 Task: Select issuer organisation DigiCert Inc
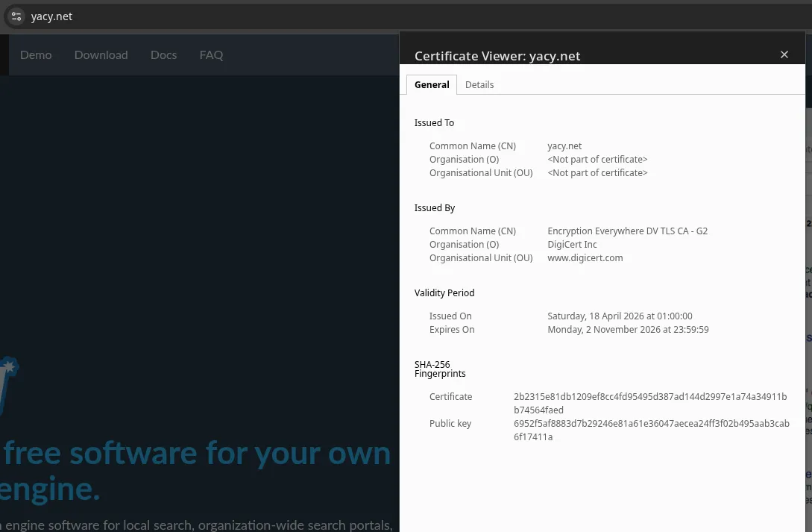tap(572, 245)
